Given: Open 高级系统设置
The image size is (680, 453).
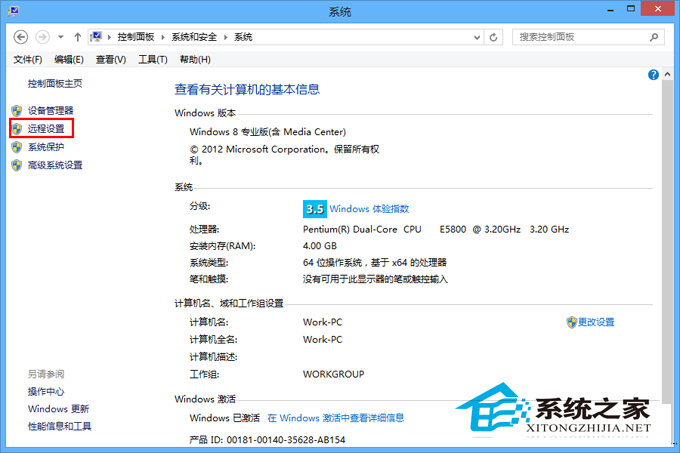Looking at the screenshot, I should (55, 165).
